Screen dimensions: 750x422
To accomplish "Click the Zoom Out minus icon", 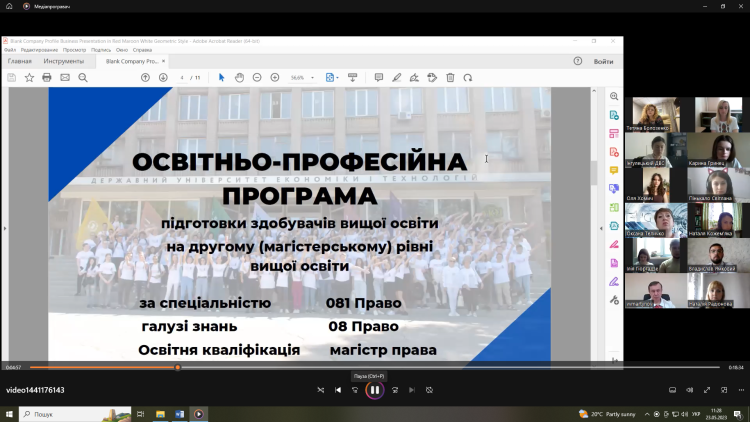I will (257, 77).
